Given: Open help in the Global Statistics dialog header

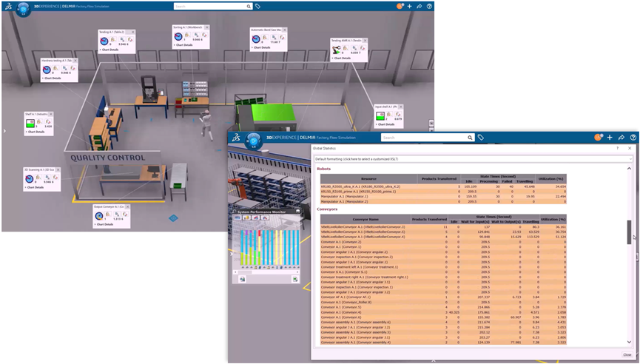Looking at the screenshot, I should click(619, 148).
